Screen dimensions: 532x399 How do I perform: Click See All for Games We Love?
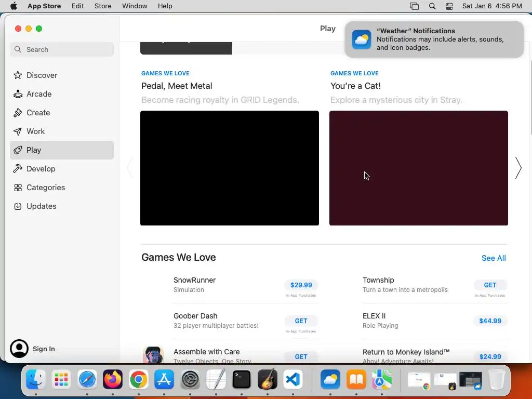tap(494, 258)
